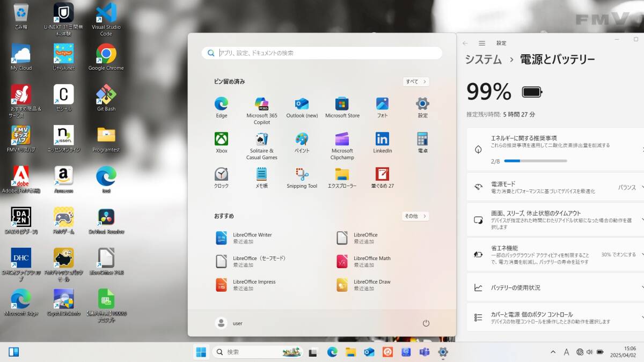Launch the 筆ぐるめ 27 app

pos(382,178)
